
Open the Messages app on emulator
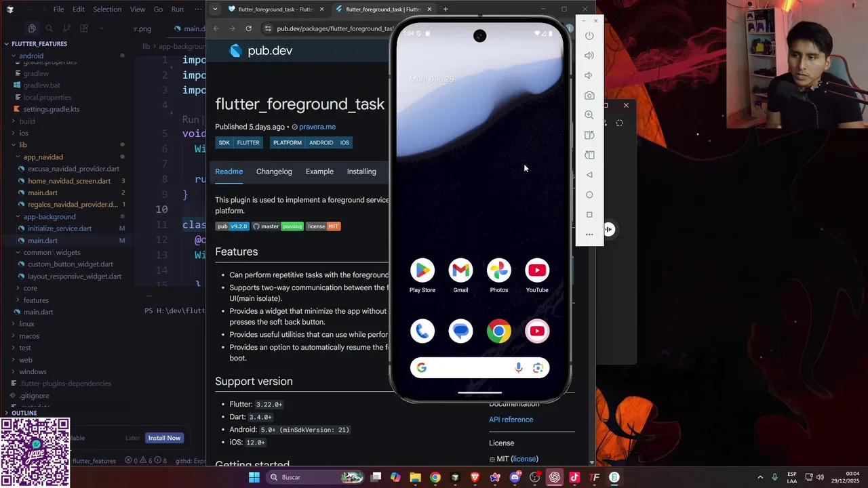click(x=460, y=331)
